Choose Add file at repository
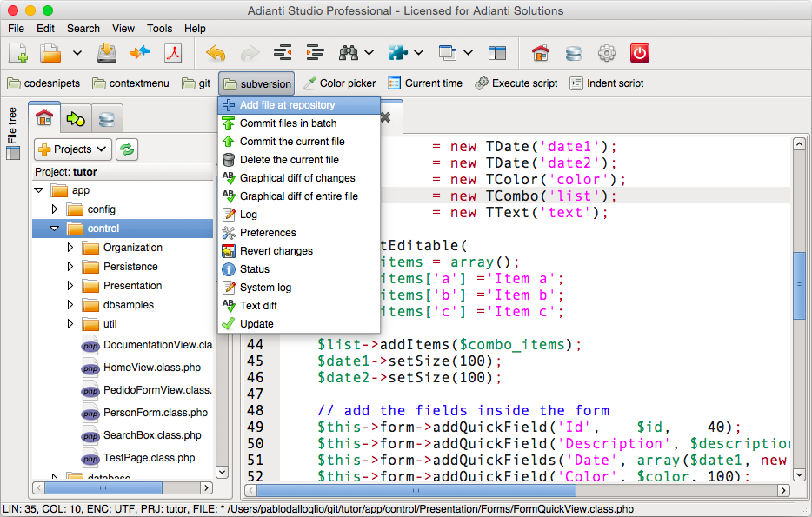The image size is (812, 517). (299, 105)
